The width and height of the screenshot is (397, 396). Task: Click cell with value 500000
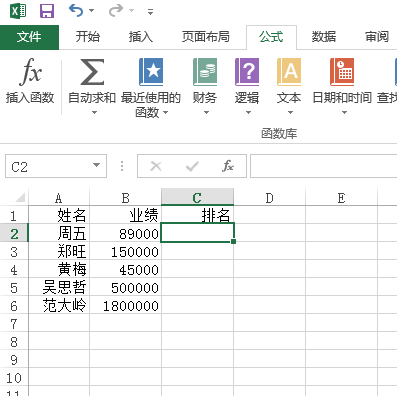(x=125, y=287)
